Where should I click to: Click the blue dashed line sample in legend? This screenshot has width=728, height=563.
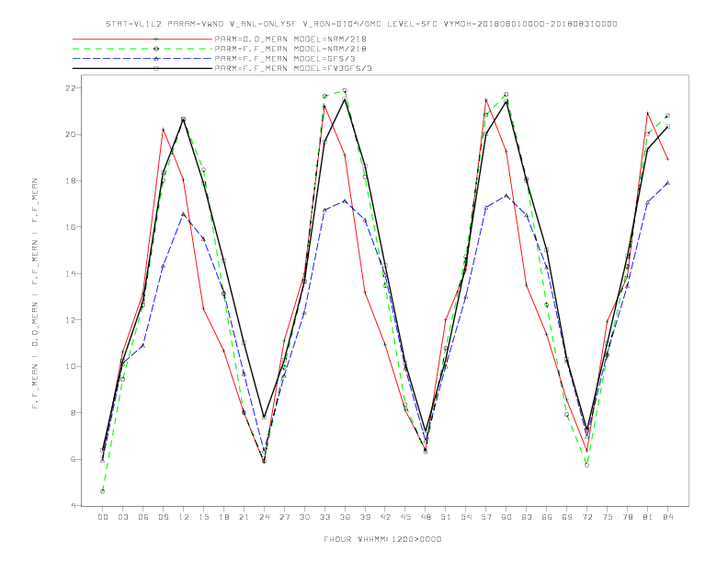point(142,59)
